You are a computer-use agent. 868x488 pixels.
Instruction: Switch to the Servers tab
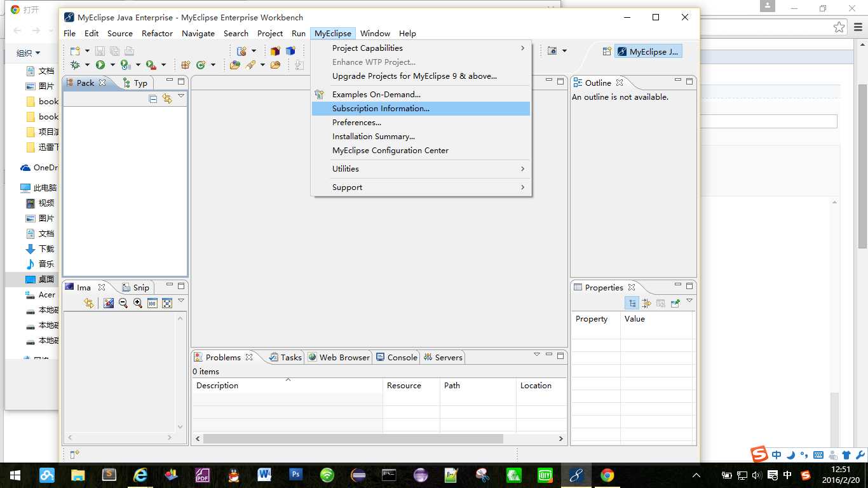pyautogui.click(x=443, y=357)
